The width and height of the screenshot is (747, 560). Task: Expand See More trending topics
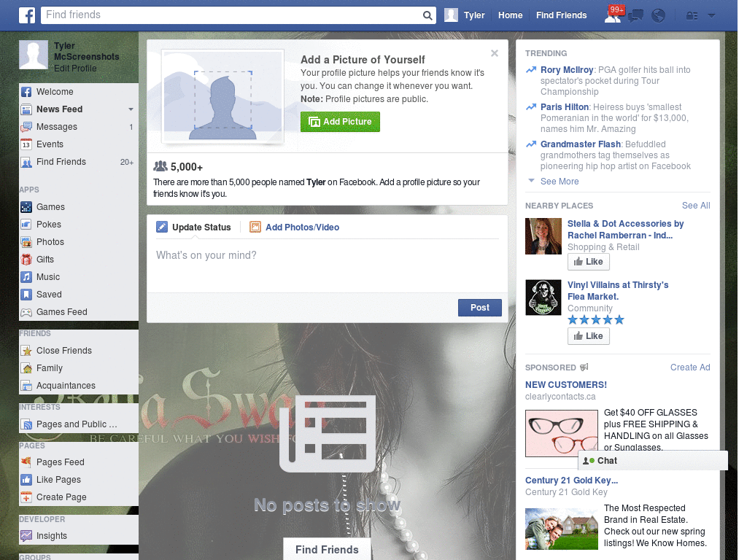[560, 182]
